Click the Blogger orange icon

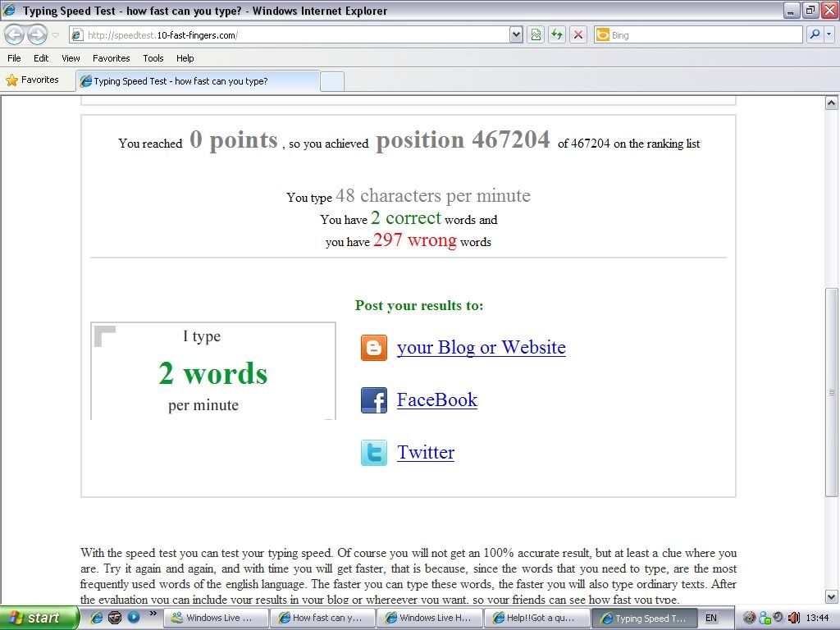coord(374,348)
